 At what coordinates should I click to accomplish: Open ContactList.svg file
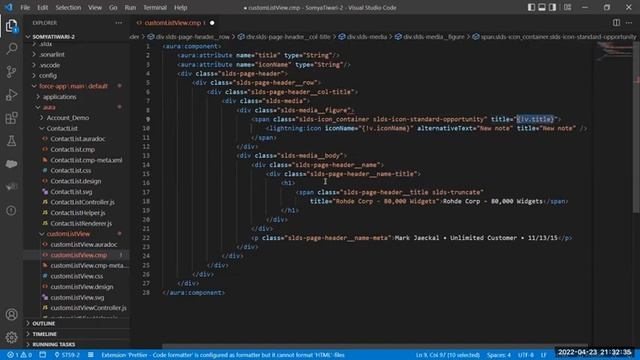tap(71, 192)
